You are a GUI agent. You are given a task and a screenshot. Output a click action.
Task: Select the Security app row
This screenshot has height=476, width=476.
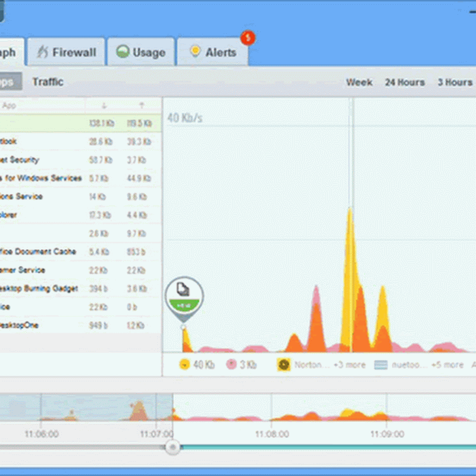tap(80, 160)
